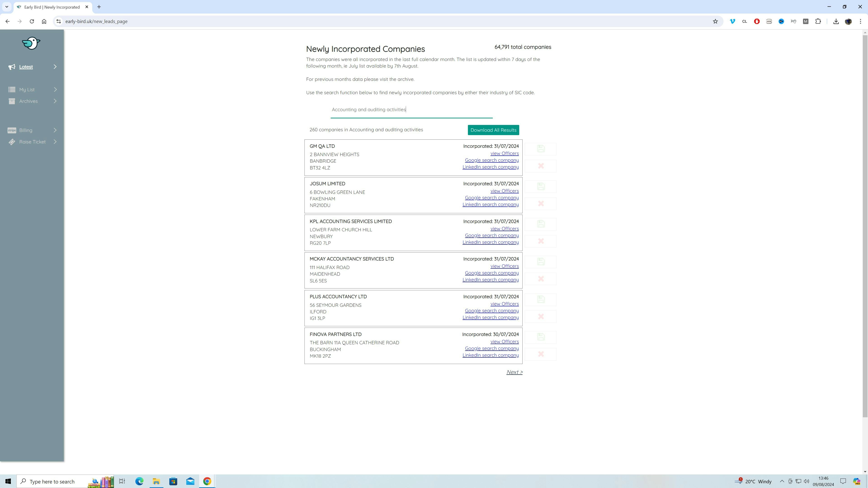Save PLUS ACCOUNTANCY LTD using disk icon

(x=540, y=299)
